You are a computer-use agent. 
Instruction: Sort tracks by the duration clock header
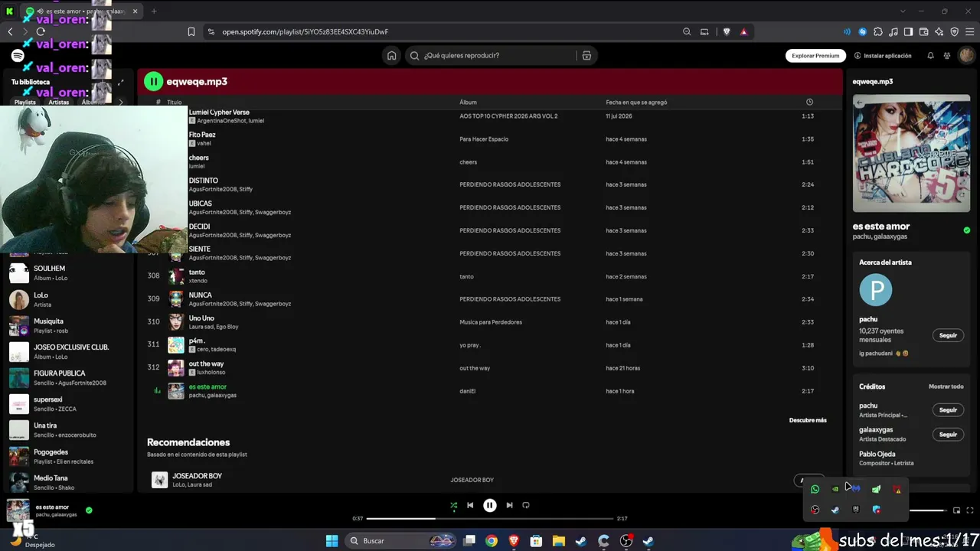(809, 102)
